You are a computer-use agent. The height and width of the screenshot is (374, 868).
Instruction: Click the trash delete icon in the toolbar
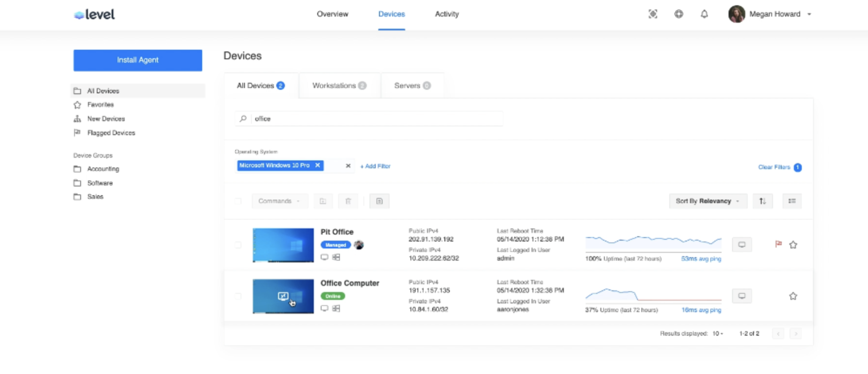click(x=348, y=201)
